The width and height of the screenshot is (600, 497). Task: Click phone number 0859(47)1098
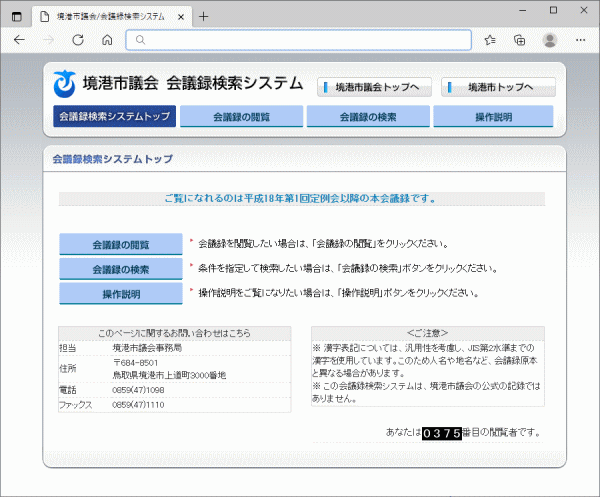(138, 390)
